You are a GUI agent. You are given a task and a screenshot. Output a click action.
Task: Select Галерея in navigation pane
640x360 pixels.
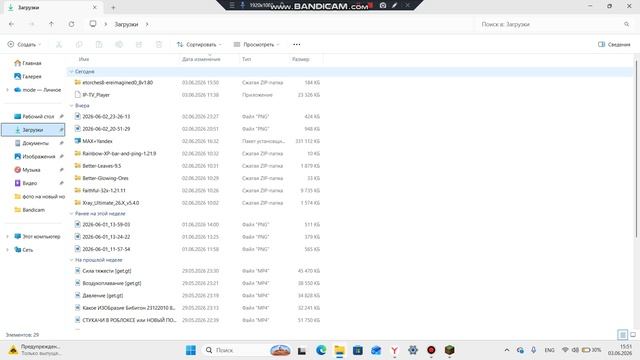33,76
